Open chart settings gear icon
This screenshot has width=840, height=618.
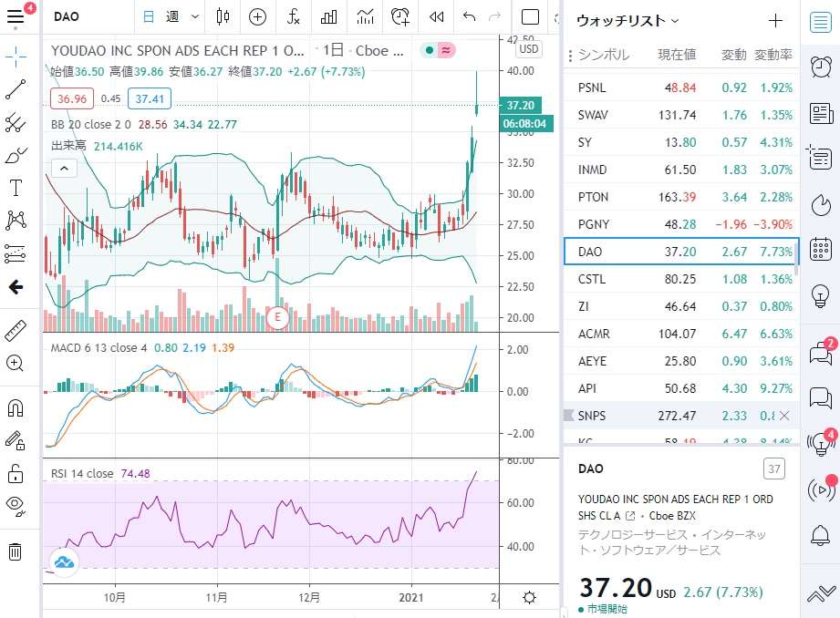(x=529, y=597)
